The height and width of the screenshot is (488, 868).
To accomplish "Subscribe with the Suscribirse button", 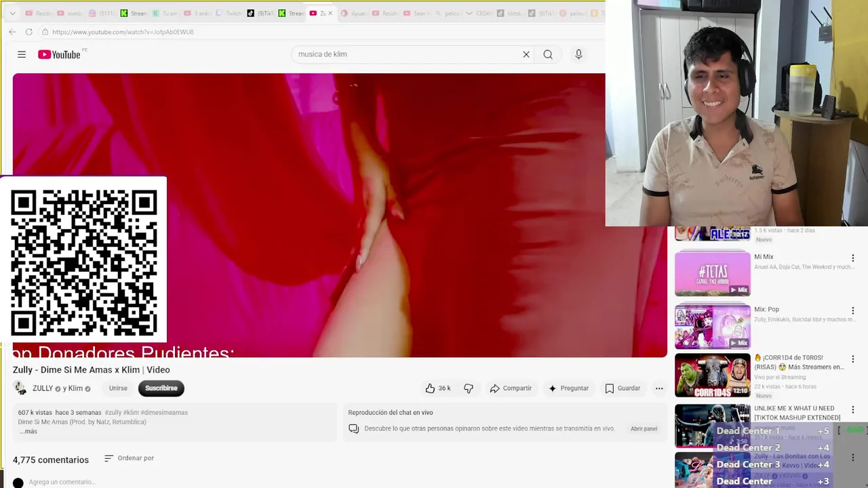I will pyautogui.click(x=161, y=388).
